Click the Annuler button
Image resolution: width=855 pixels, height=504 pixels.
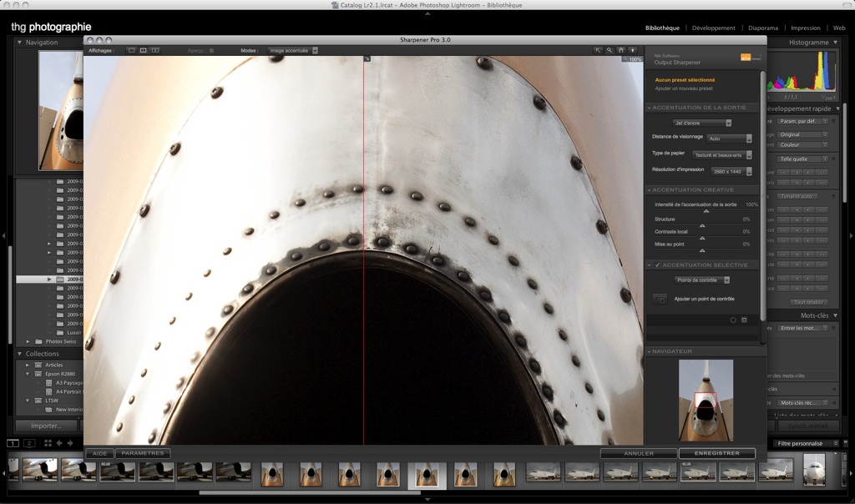(639, 453)
